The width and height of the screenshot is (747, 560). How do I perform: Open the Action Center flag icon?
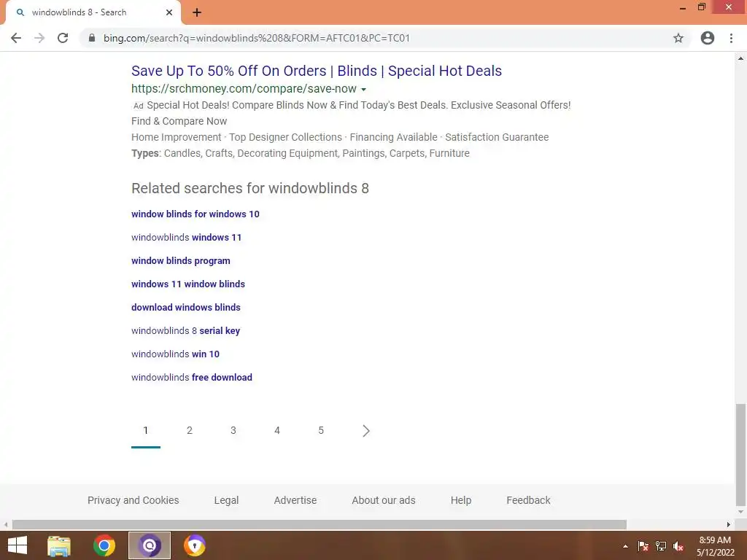(643, 546)
